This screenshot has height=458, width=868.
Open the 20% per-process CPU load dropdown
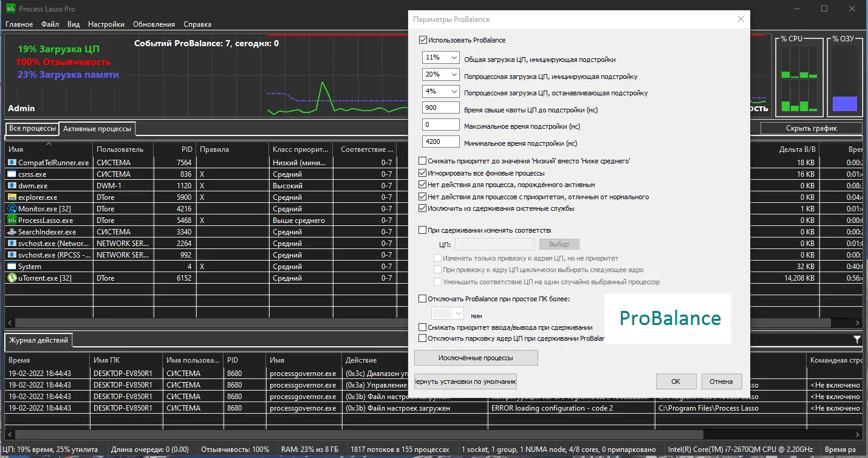point(441,75)
